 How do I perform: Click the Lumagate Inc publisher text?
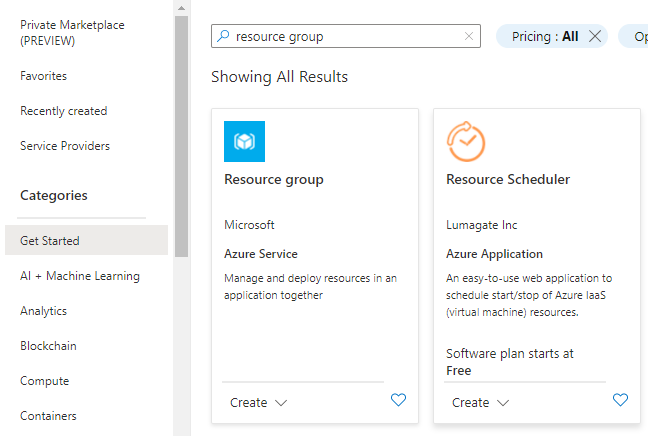click(x=481, y=225)
